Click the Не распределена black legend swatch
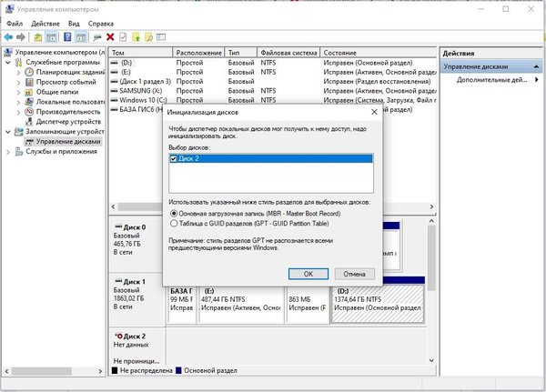This screenshot has width=546, height=392. (x=114, y=371)
